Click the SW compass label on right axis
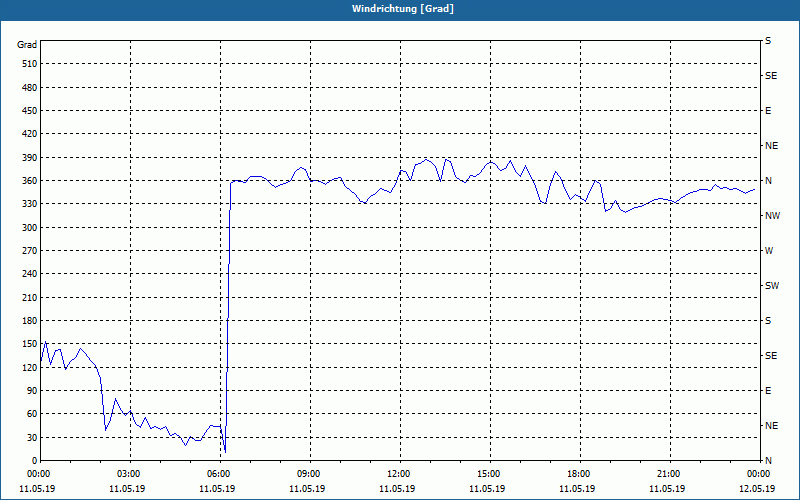 772,286
